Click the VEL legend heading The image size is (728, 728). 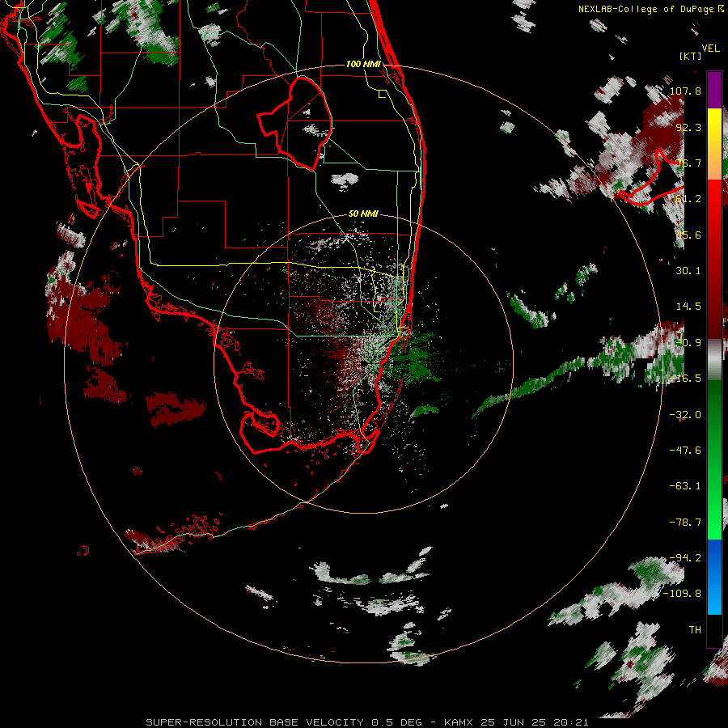(x=711, y=49)
